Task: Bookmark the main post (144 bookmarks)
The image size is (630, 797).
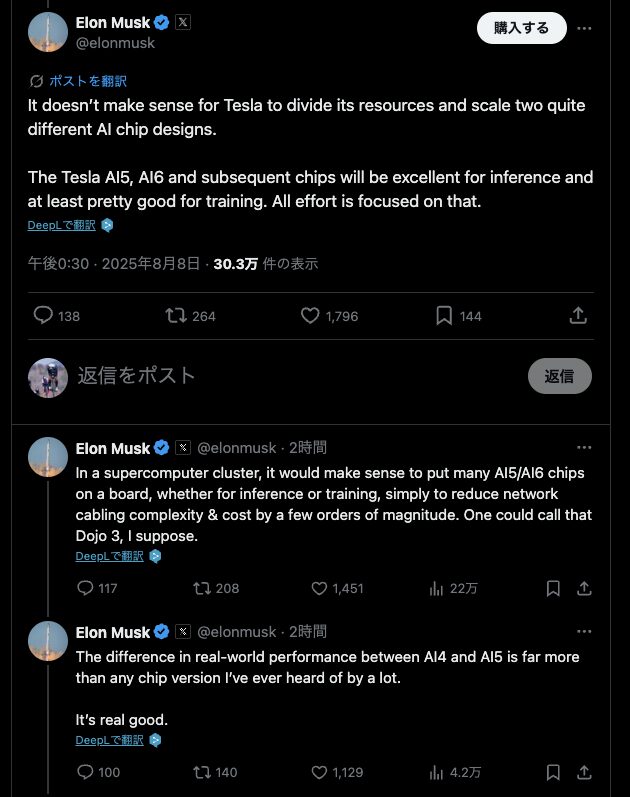Action: click(x=444, y=316)
